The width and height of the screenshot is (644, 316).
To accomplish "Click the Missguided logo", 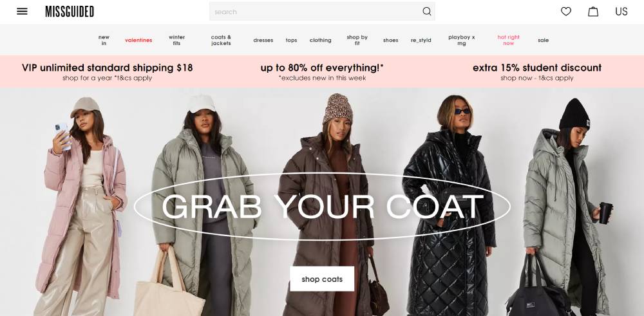I will [x=70, y=12].
